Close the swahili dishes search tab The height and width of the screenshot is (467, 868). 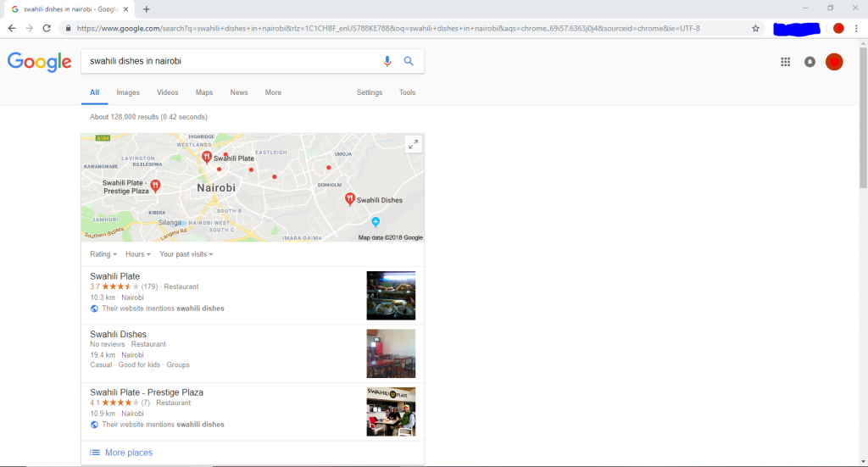[126, 9]
